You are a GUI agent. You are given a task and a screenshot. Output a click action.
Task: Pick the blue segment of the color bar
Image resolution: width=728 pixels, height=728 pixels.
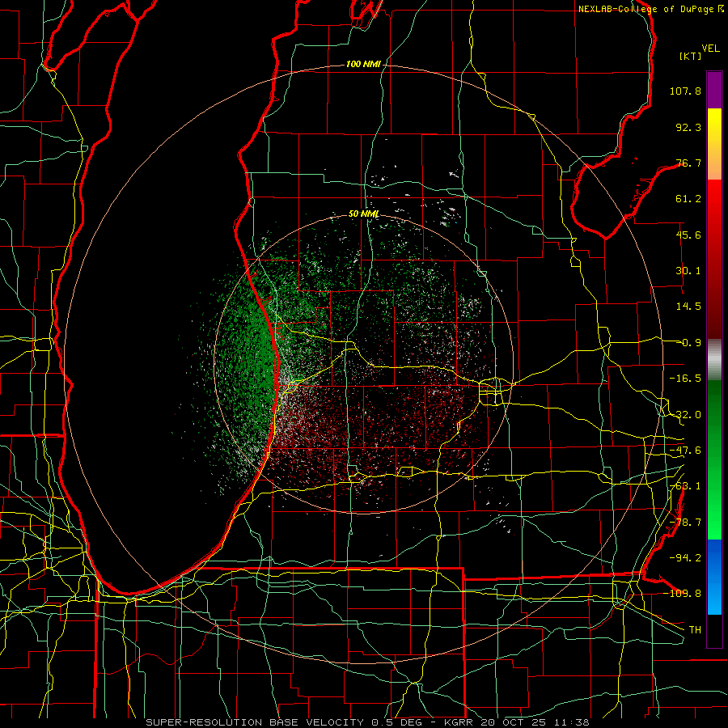pyautogui.click(x=714, y=577)
